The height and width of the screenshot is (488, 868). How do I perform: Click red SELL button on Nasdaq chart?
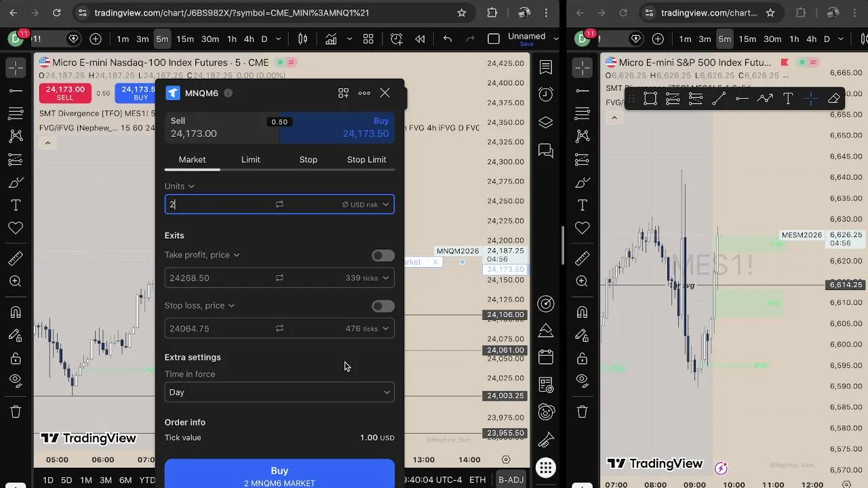(x=65, y=93)
